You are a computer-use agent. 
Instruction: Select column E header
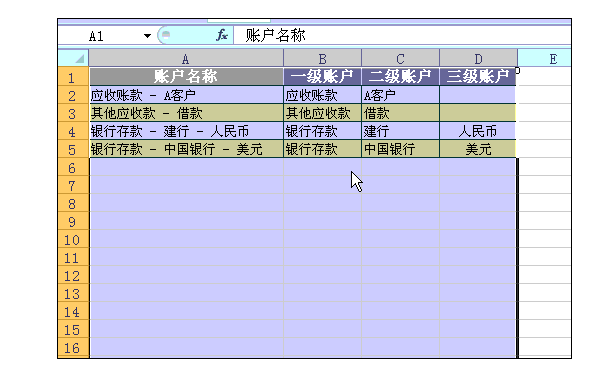tap(544, 59)
